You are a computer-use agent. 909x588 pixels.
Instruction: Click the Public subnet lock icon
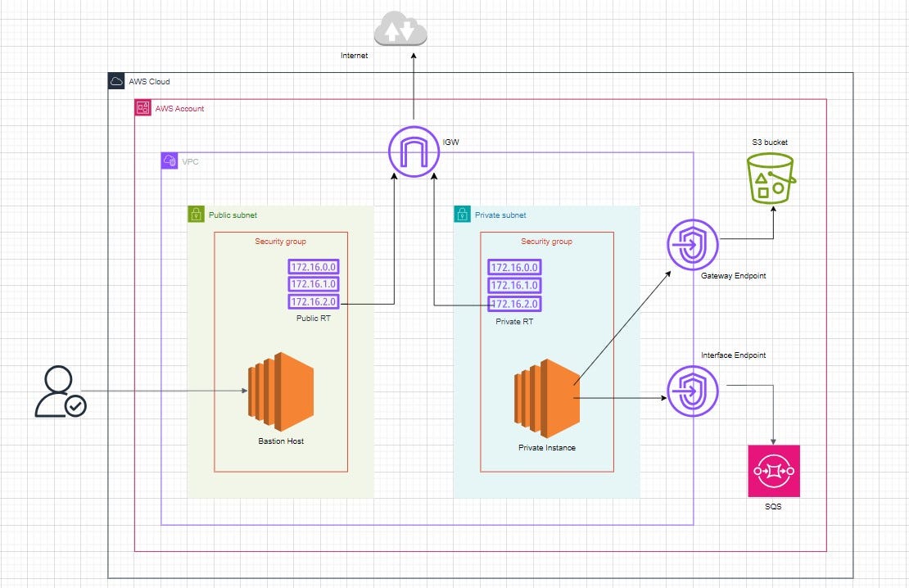[196, 214]
